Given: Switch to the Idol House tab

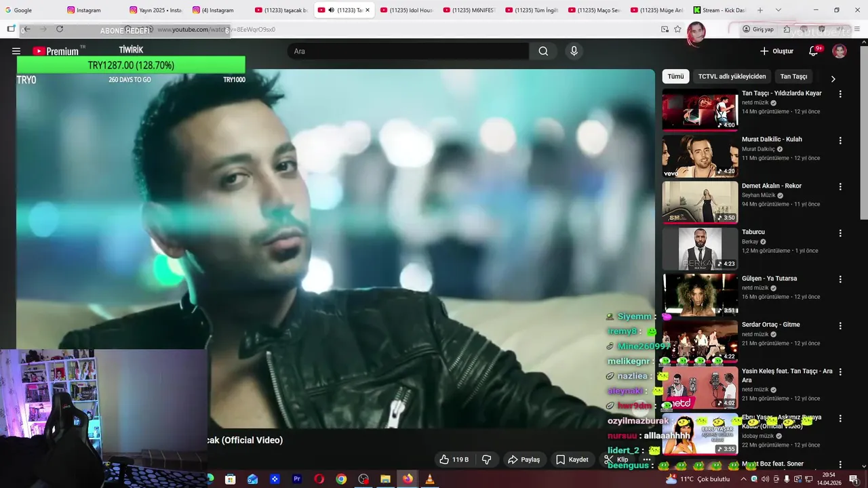Looking at the screenshot, I should pos(406,10).
